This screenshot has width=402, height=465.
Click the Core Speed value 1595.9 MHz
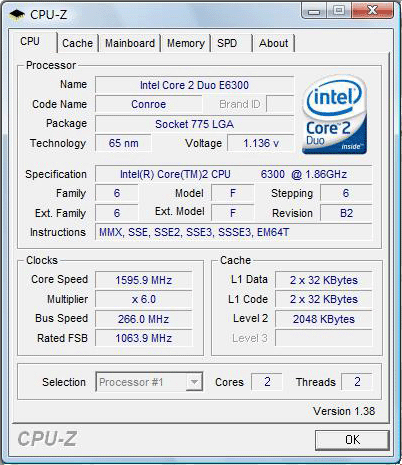coord(144,280)
